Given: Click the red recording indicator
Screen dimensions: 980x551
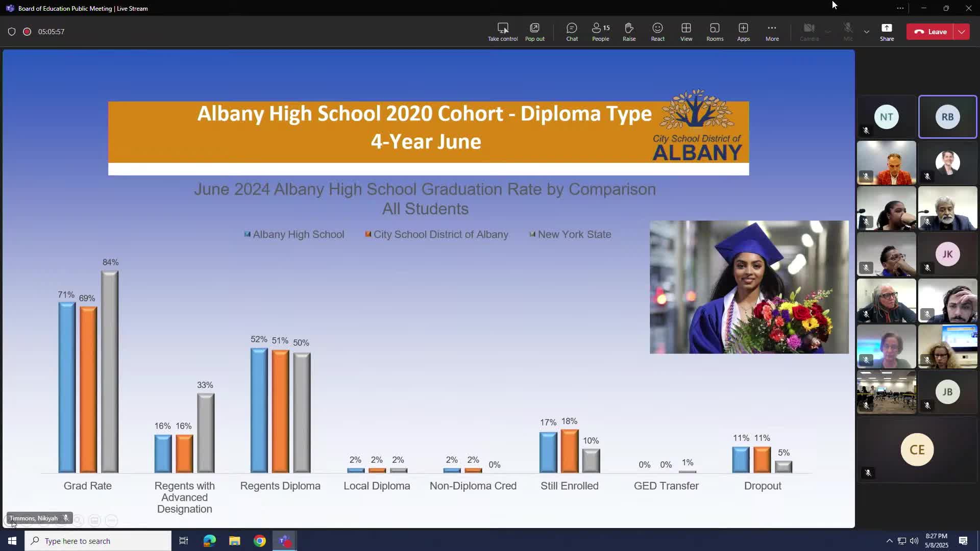Looking at the screenshot, I should click(27, 32).
